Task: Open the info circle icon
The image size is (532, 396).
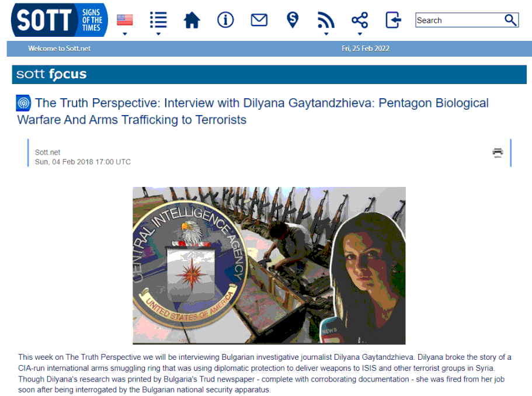Action: (225, 20)
